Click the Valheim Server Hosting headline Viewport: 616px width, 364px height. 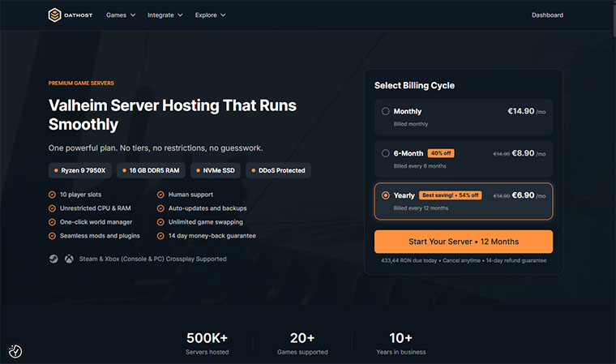(173, 115)
